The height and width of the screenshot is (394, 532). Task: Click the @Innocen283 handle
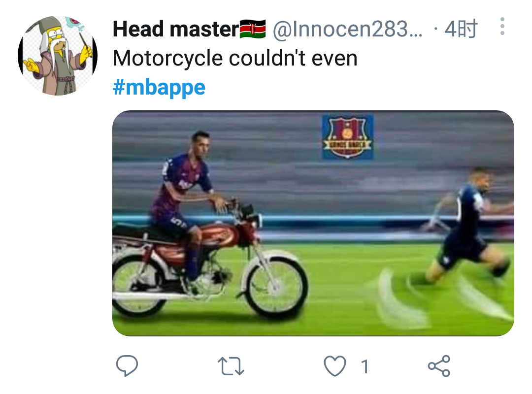pyautogui.click(x=347, y=30)
